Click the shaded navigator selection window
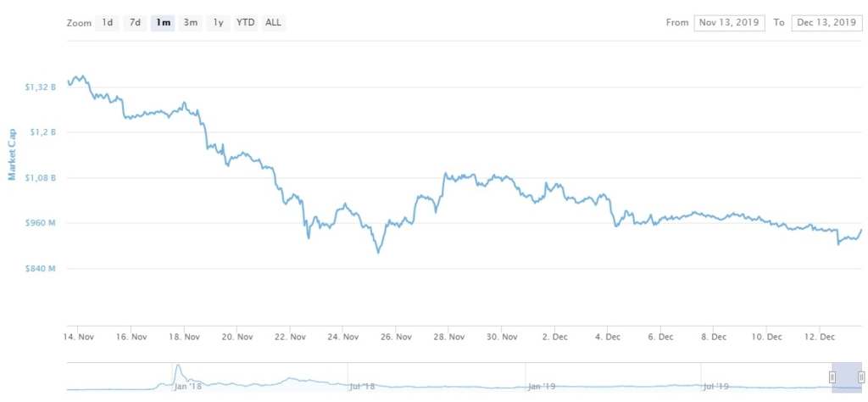Screen dimensions: 868x402 [847, 377]
